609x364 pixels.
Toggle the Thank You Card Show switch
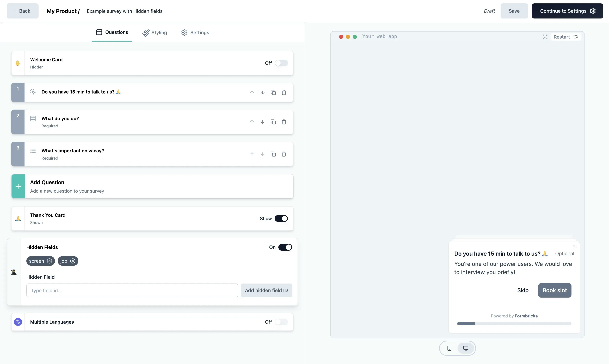coord(281,218)
